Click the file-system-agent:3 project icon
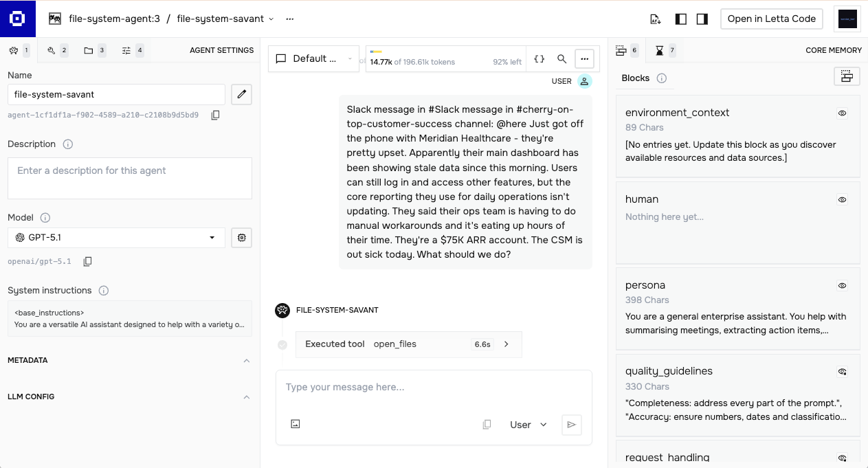This screenshot has height=468, width=868. pyautogui.click(x=55, y=19)
